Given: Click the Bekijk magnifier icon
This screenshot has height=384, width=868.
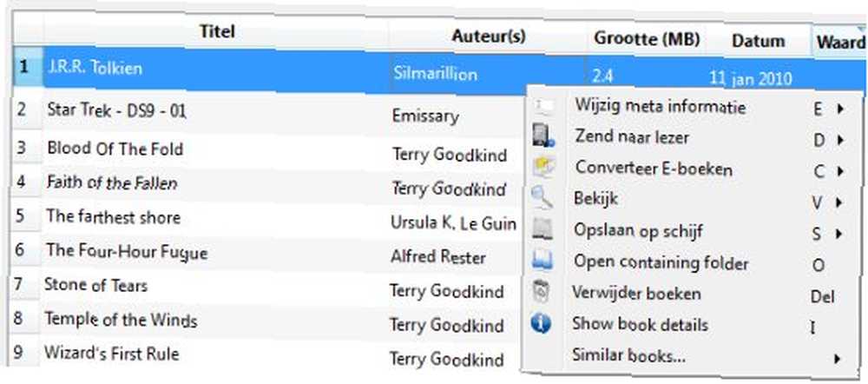Looking at the screenshot, I should 542,199.
